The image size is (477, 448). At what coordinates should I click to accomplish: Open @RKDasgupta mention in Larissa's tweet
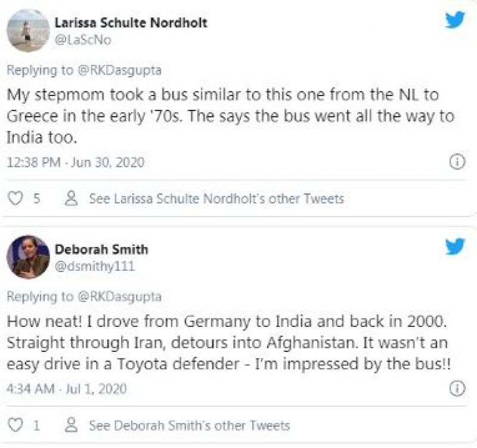tap(120, 70)
